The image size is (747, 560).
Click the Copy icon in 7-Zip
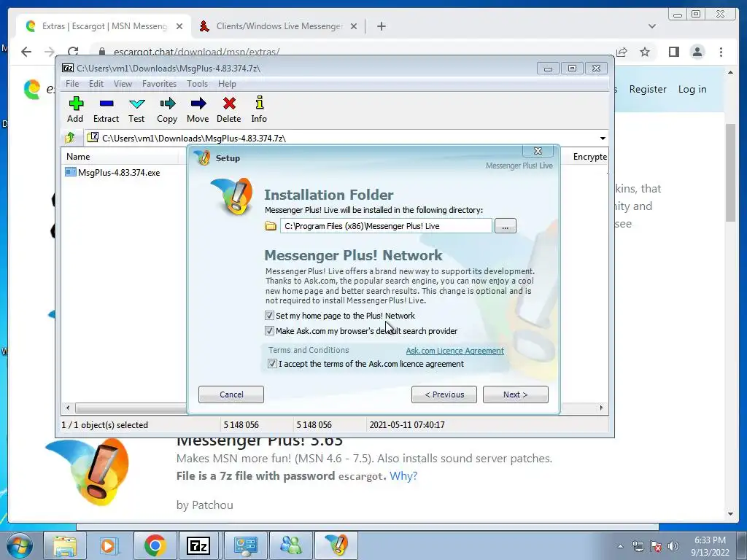(x=167, y=109)
